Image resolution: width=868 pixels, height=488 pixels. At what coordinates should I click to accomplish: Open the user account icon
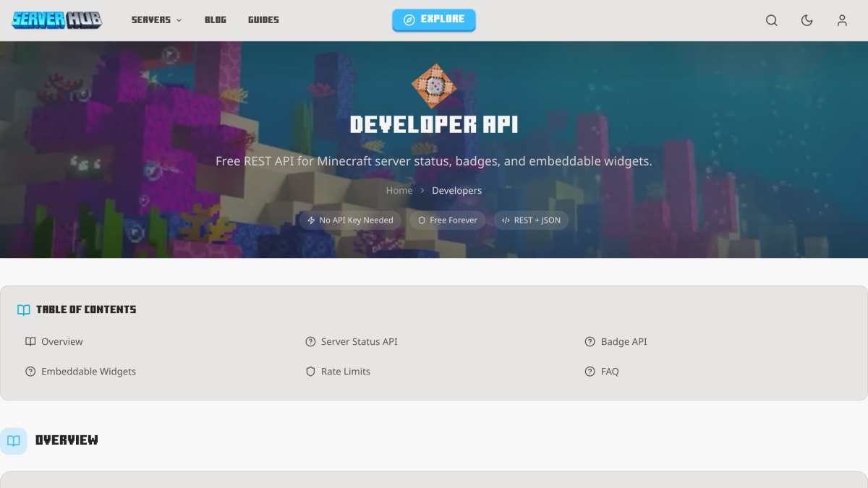click(x=842, y=20)
